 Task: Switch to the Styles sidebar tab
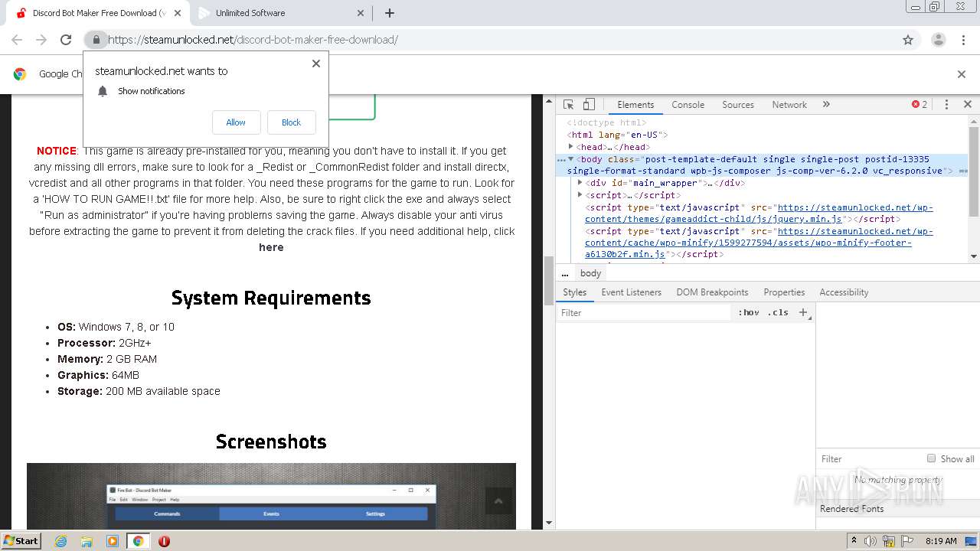(x=574, y=292)
